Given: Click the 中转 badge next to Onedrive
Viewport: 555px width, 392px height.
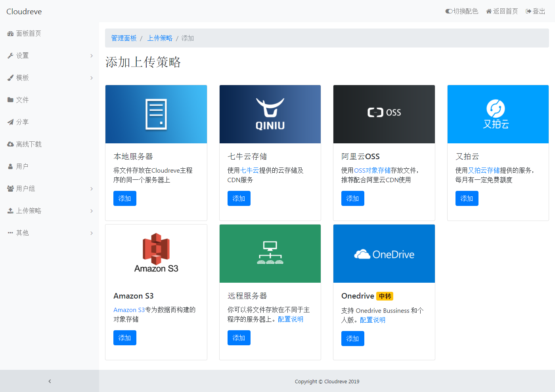Looking at the screenshot, I should (385, 296).
